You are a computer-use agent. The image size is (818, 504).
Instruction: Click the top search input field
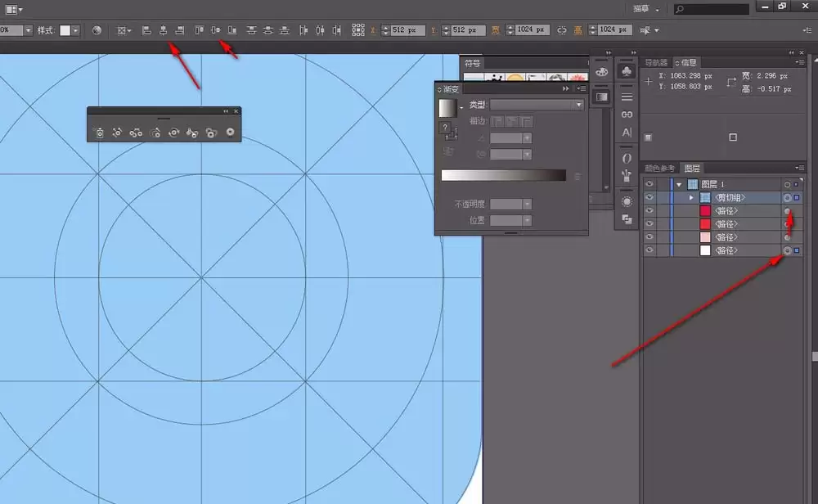(x=712, y=9)
